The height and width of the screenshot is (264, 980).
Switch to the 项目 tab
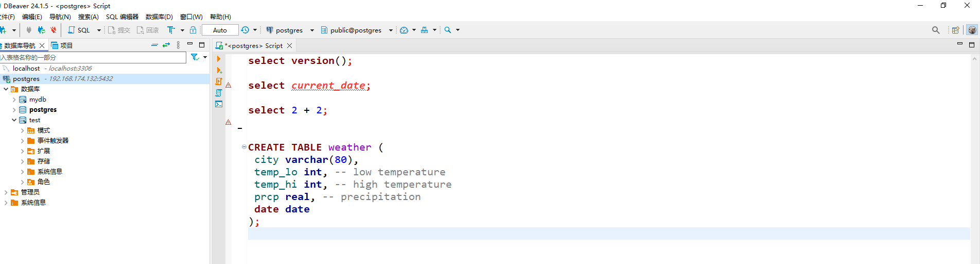coord(62,45)
